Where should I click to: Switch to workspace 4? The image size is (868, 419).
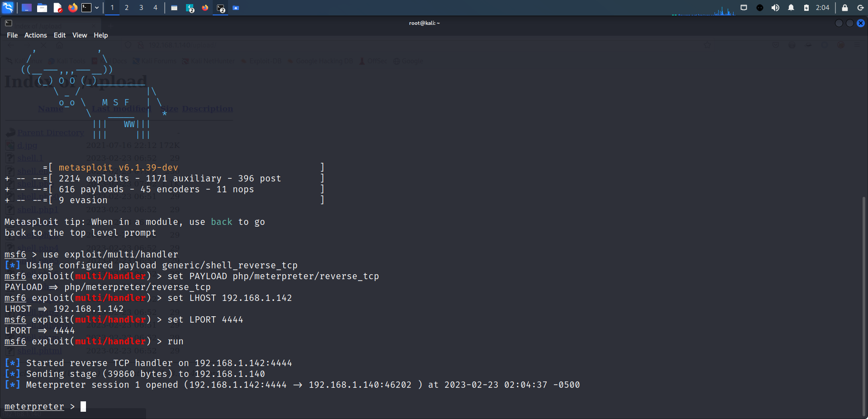coord(155,8)
